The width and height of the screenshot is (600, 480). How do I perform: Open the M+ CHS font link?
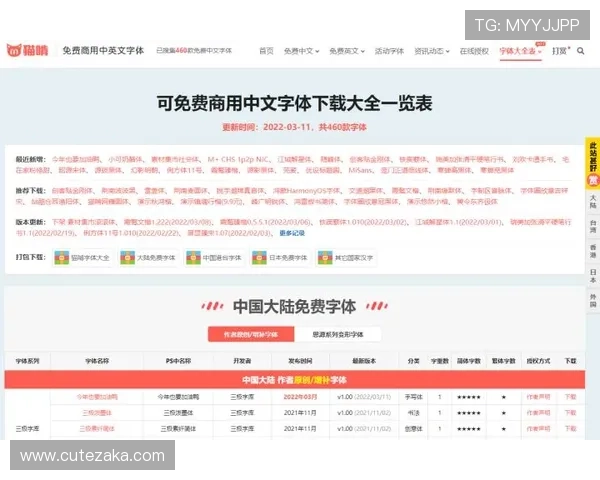click(x=238, y=159)
